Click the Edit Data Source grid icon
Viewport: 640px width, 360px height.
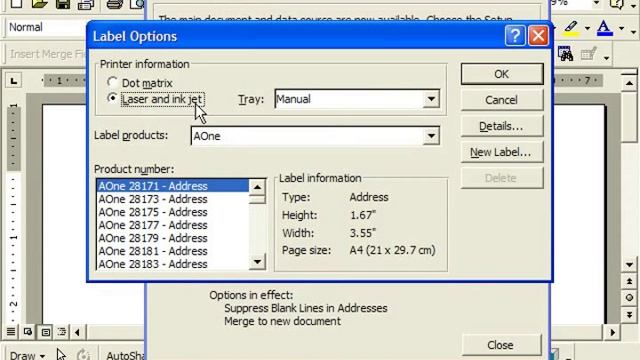[589, 54]
